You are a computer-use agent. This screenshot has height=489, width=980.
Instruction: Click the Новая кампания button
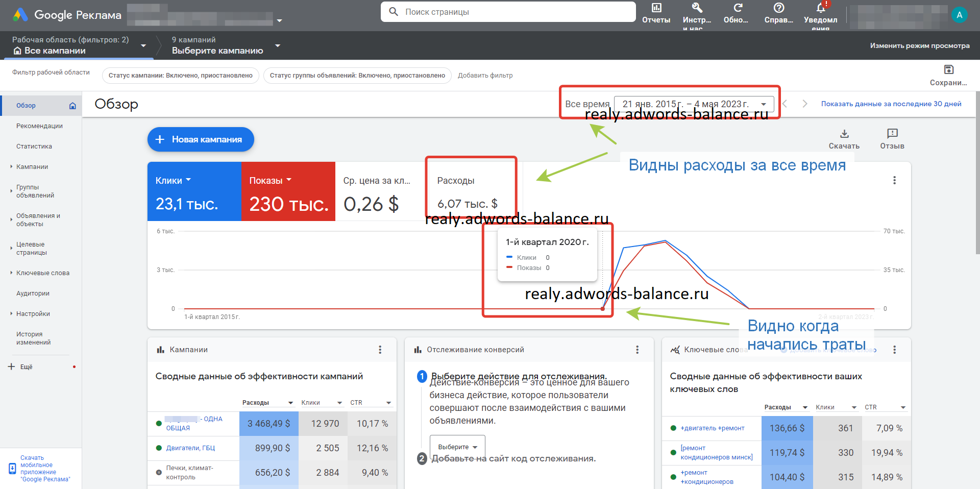pyautogui.click(x=201, y=139)
